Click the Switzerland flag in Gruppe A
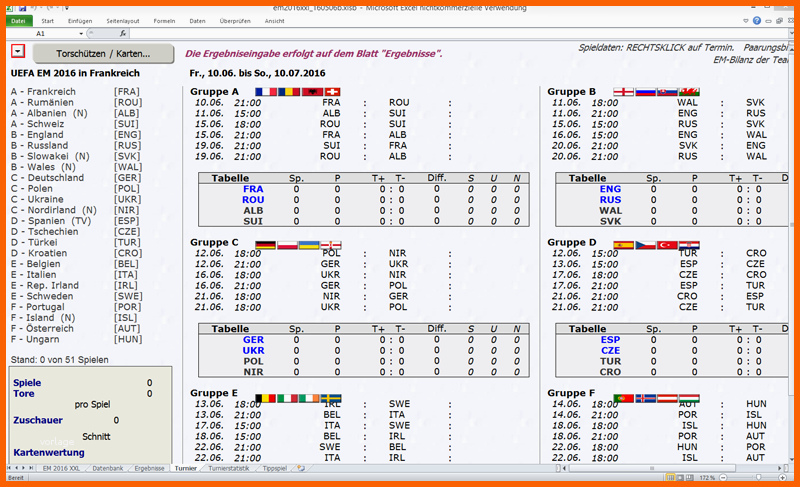 [x=331, y=92]
